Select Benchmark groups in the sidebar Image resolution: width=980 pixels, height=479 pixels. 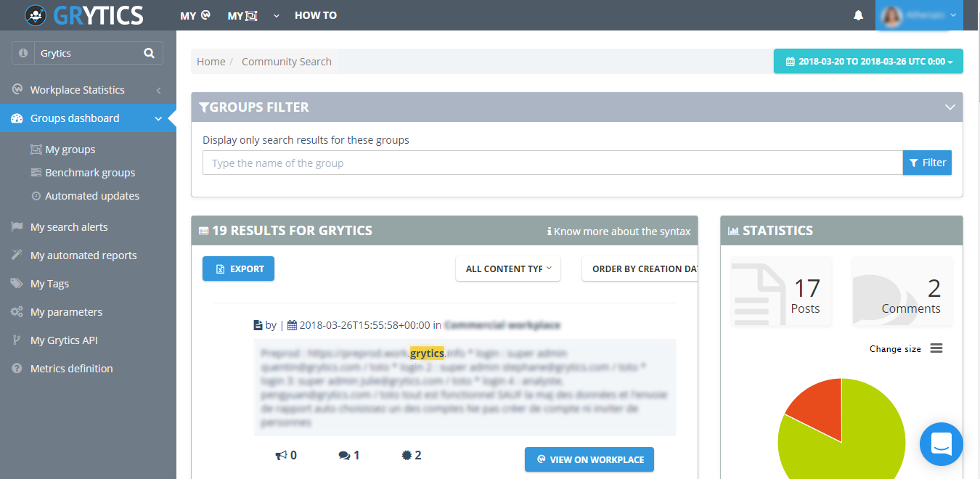pyautogui.click(x=90, y=173)
